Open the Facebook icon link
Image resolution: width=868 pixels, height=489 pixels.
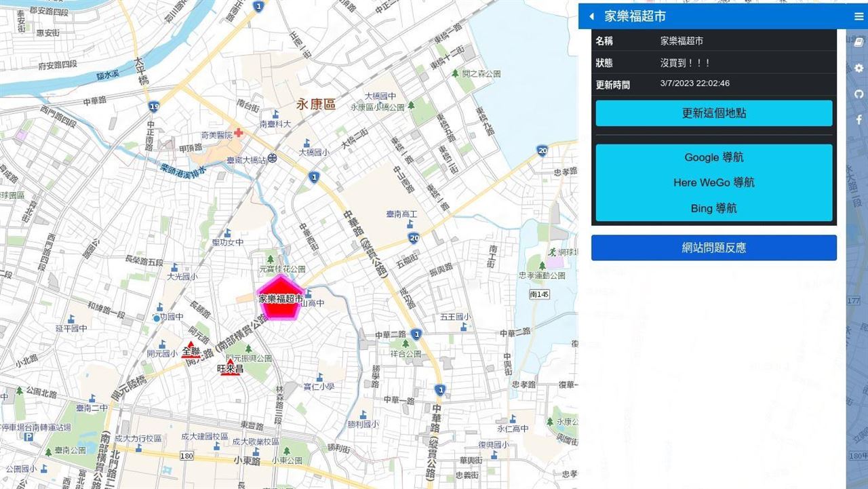(859, 119)
